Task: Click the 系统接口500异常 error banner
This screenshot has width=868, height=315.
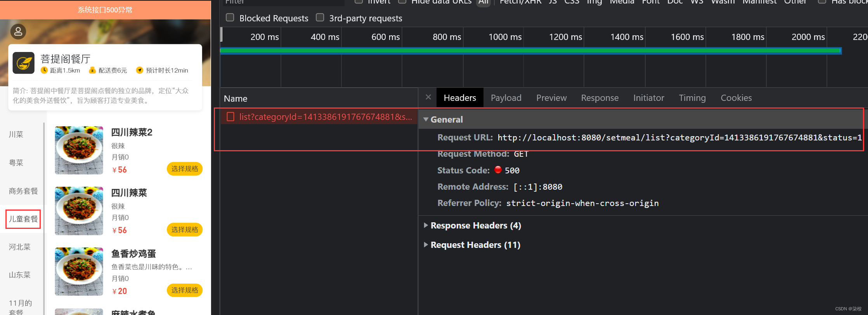Action: tap(105, 10)
